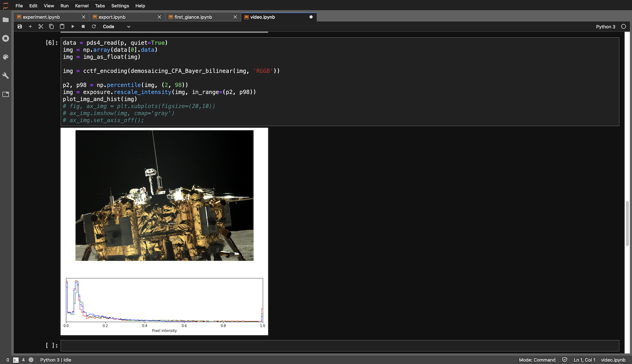The width and height of the screenshot is (632, 364).
Task: Switch to the first_glance.ipynb tab
Action: click(193, 17)
